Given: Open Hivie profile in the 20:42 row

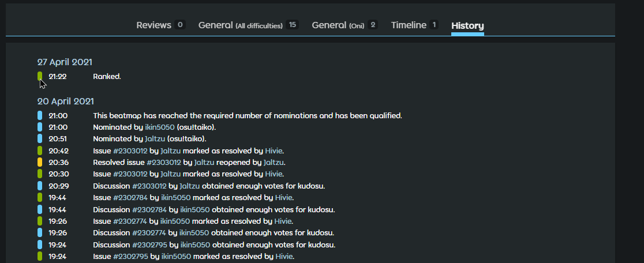Looking at the screenshot, I should click(x=274, y=151).
